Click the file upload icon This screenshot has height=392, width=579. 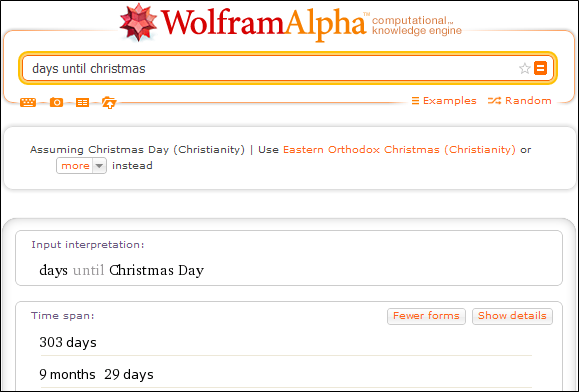click(x=109, y=102)
